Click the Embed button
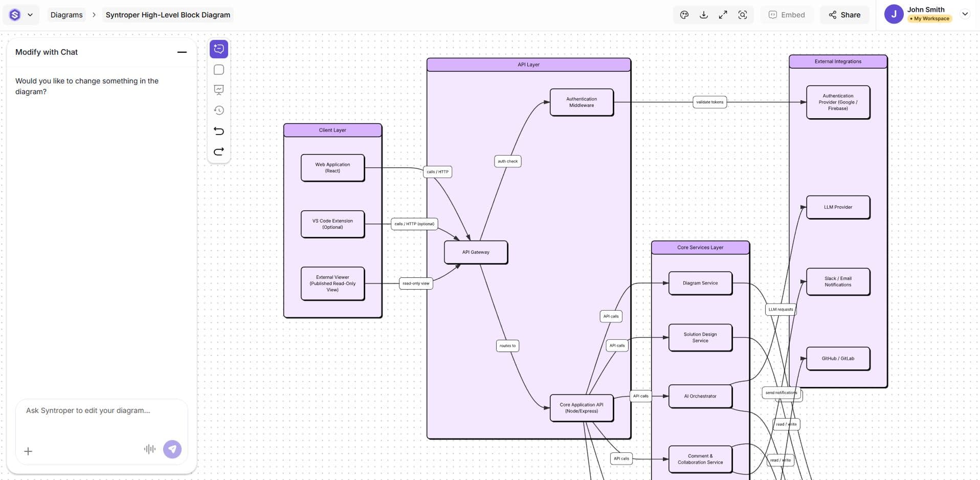This screenshot has height=480, width=980. [787, 15]
